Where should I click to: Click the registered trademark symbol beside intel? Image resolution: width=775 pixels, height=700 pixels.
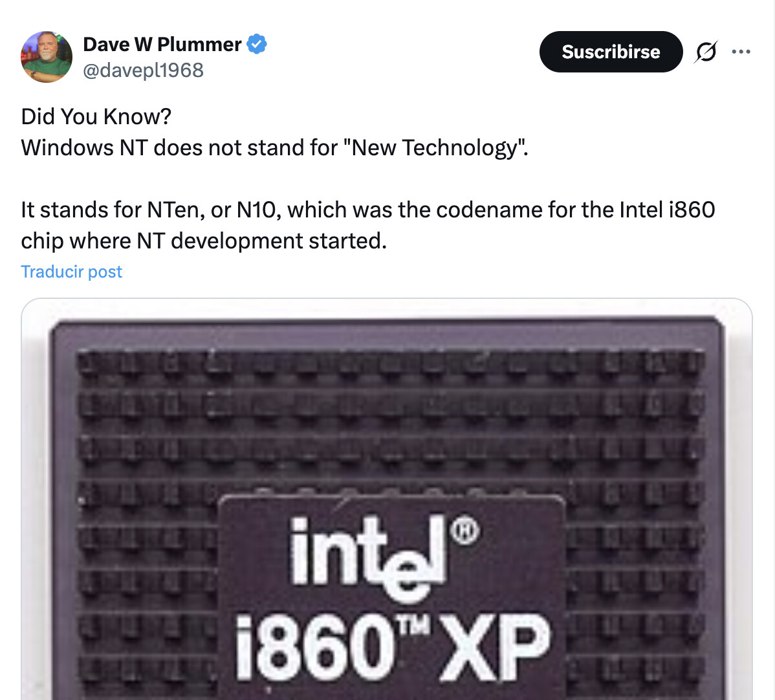(x=464, y=530)
